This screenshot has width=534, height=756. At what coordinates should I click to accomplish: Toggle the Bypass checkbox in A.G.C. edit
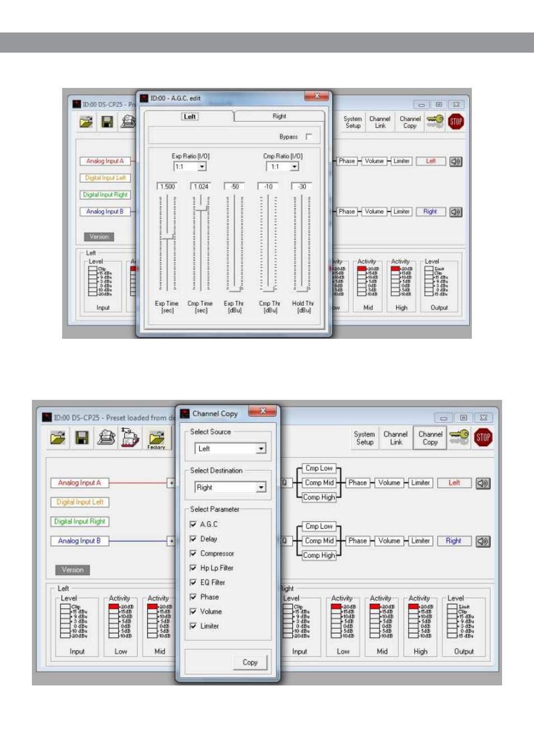tap(308, 137)
